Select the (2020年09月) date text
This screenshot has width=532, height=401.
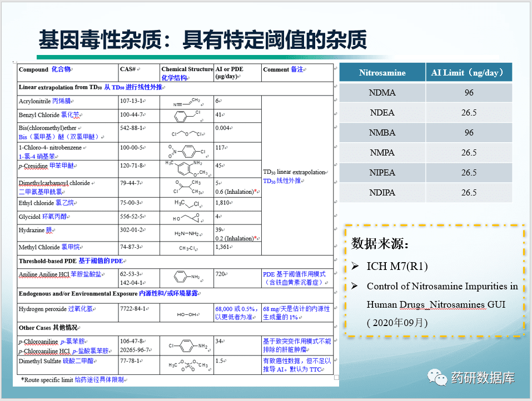pyautogui.click(x=397, y=322)
